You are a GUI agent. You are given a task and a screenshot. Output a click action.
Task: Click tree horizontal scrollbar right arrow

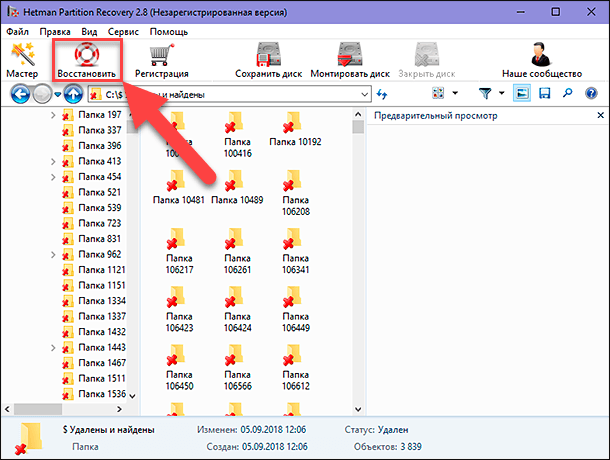click(119, 409)
